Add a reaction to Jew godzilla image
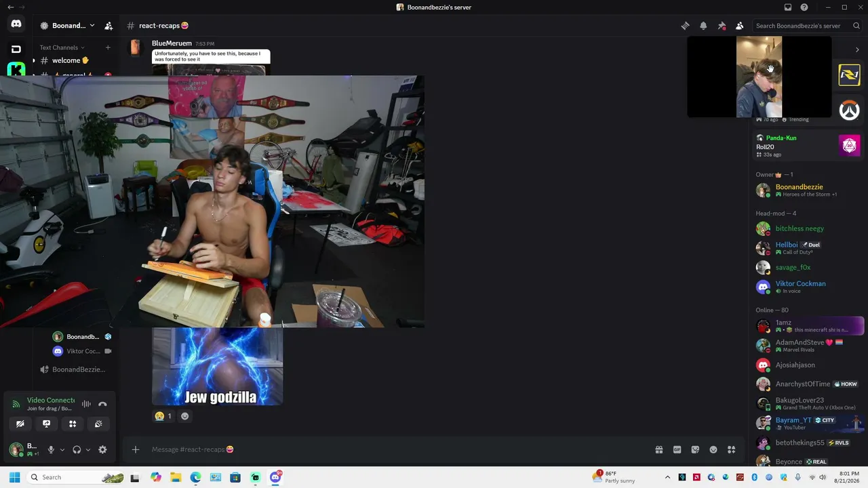Screen dimensions: 868x488 pyautogui.click(x=184, y=416)
